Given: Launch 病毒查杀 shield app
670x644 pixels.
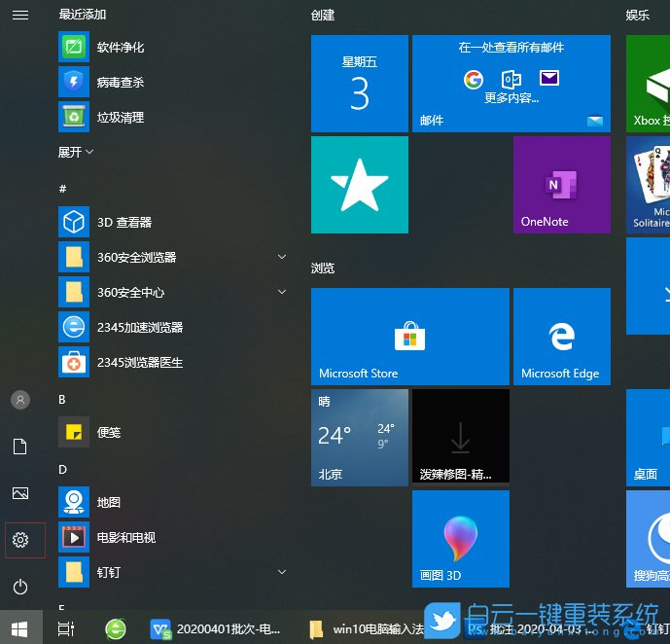Looking at the screenshot, I should 173,82.
